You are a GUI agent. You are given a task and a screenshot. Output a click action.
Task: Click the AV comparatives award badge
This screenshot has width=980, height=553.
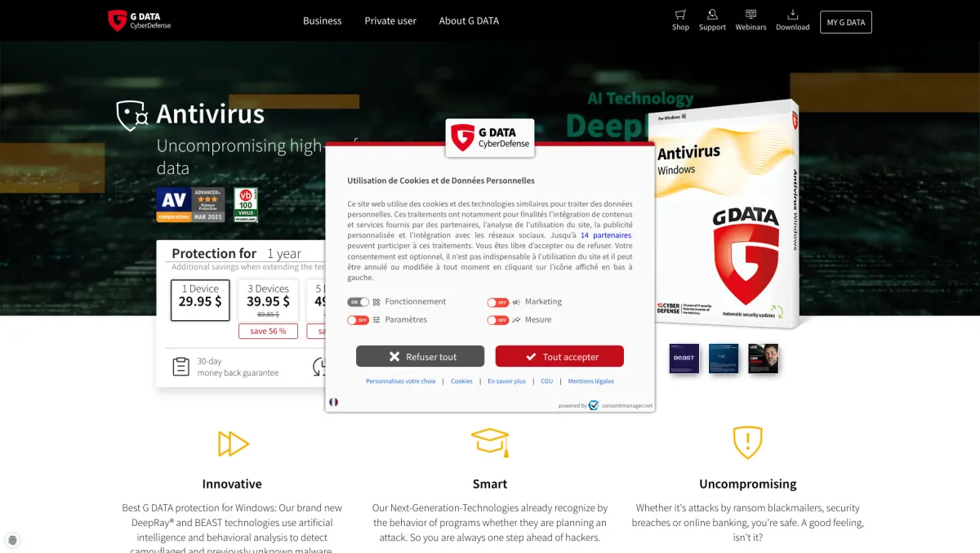[x=190, y=204]
